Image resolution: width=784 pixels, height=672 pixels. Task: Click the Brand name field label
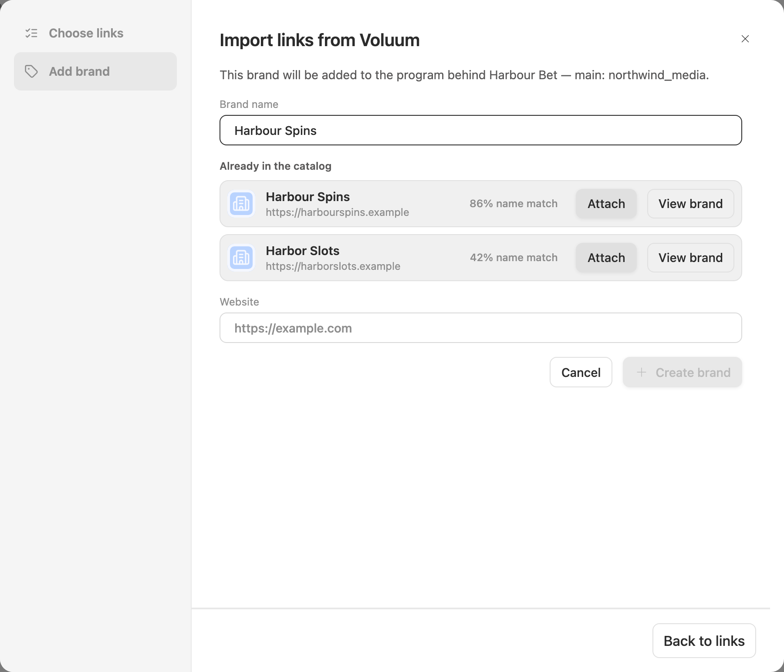pyautogui.click(x=249, y=104)
